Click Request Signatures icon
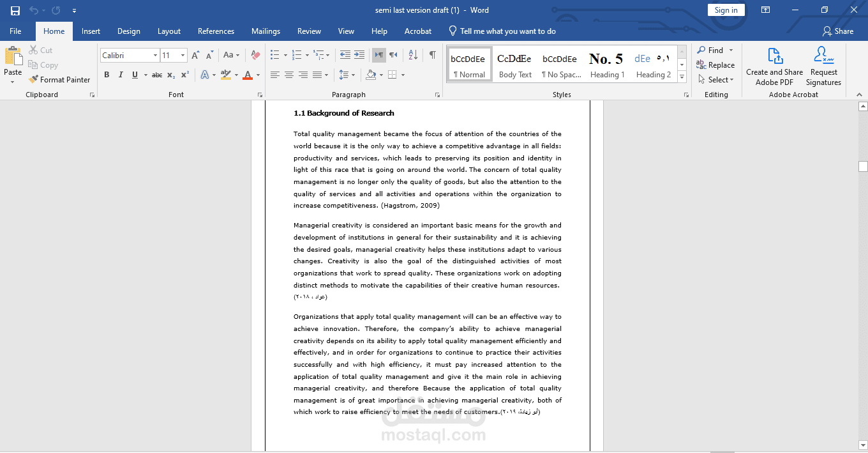This screenshot has width=868, height=453. (823, 66)
